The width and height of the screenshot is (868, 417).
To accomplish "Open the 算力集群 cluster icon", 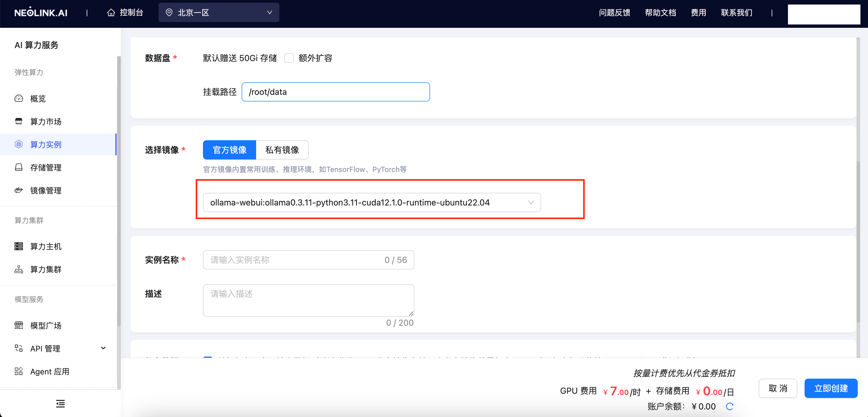I will coord(19,269).
